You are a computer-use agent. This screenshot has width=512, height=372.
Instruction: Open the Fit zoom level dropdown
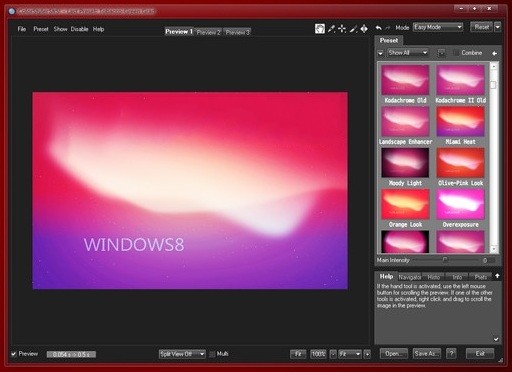tap(350, 354)
